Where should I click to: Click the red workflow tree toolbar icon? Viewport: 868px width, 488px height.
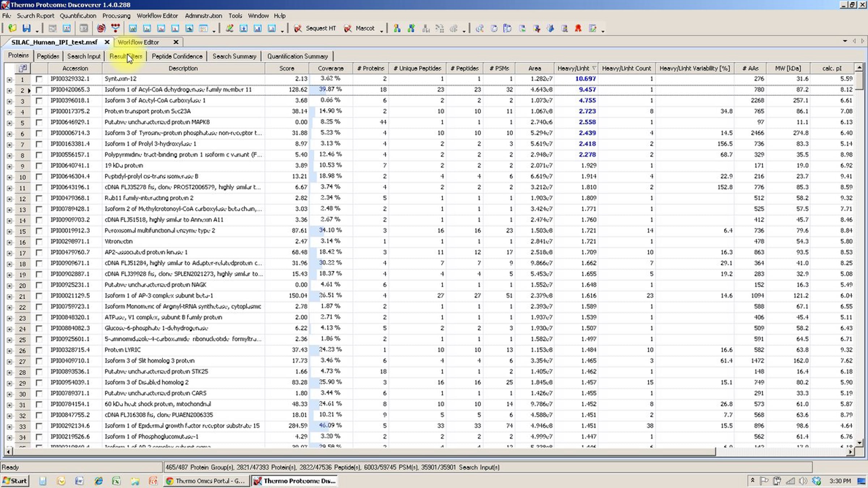[115, 28]
